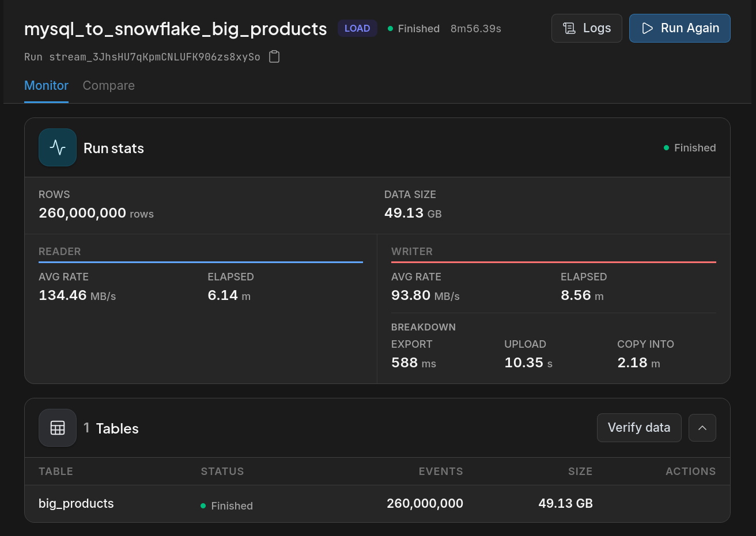
Task: Click the COPY INTO 2.18 m value
Action: [x=638, y=363]
